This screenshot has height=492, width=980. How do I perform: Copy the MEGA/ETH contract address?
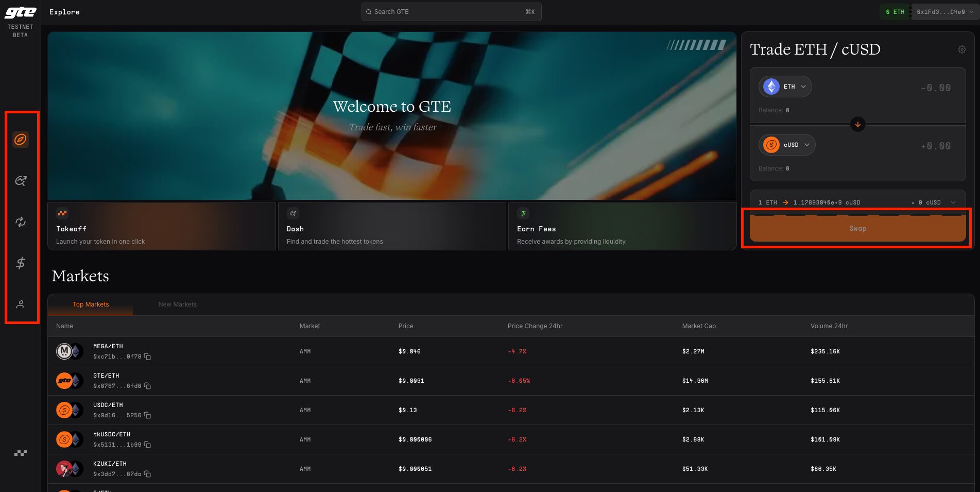click(147, 357)
